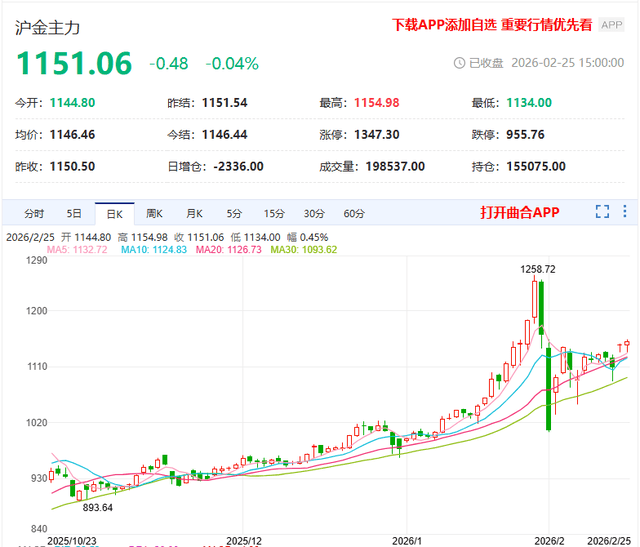
Task: Select the 日K tab
Action: [114, 214]
